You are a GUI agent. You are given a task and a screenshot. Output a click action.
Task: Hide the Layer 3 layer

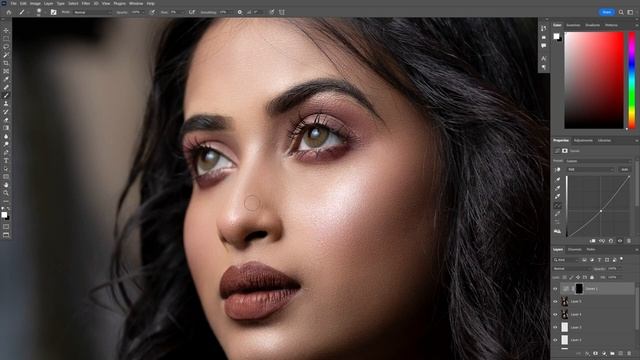(555, 327)
